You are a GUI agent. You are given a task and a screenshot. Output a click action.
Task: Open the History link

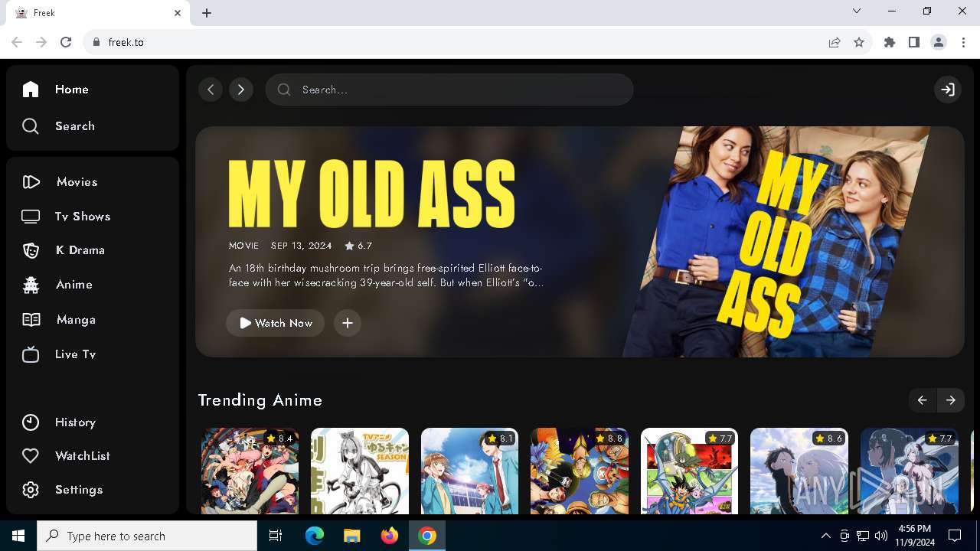point(75,422)
